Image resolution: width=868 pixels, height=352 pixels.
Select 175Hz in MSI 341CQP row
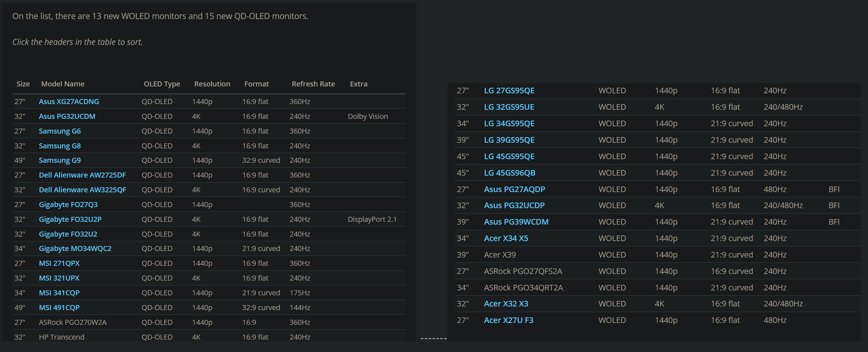pos(300,293)
